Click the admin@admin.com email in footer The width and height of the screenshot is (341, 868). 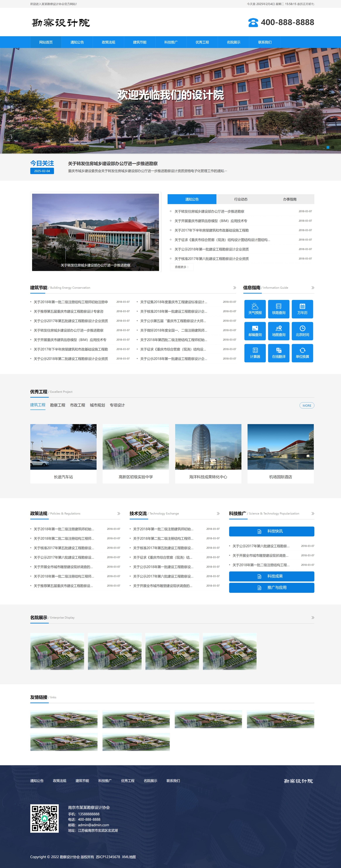[93, 825]
